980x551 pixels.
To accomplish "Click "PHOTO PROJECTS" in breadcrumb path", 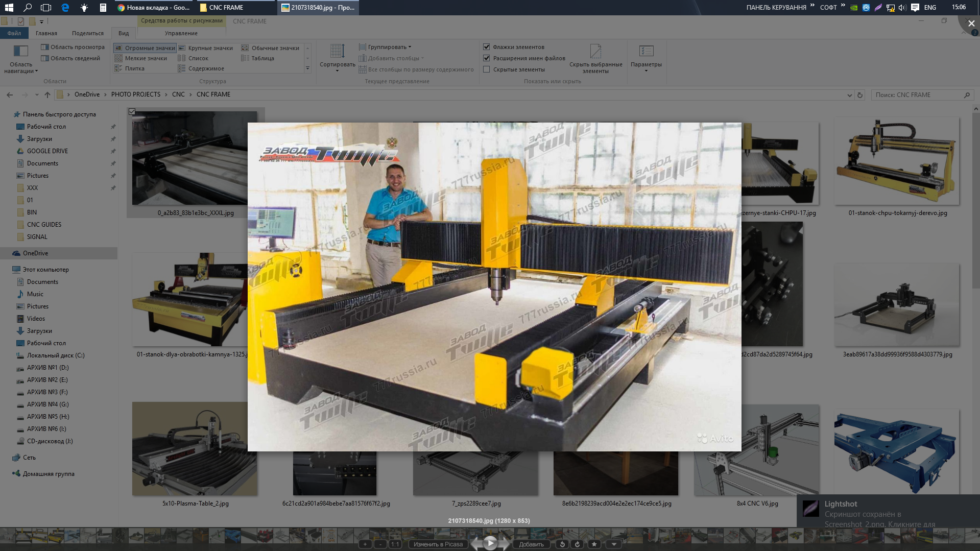I will pos(136,94).
